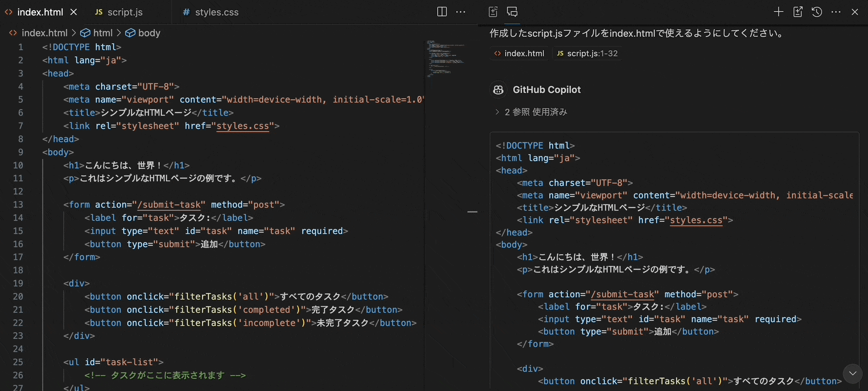Open index.html reference chip in chat
This screenshot has height=391, width=868.
tap(520, 53)
